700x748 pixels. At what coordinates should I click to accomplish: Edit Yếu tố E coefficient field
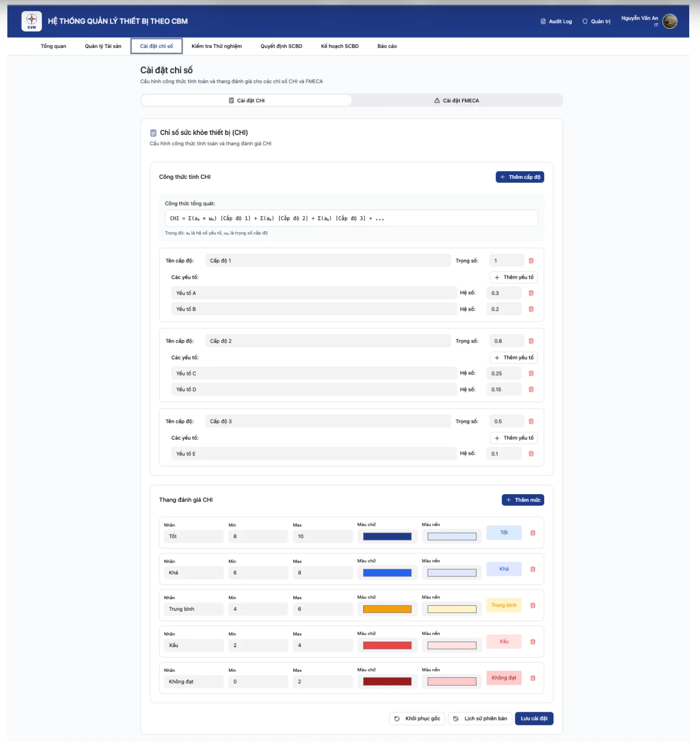coord(504,454)
